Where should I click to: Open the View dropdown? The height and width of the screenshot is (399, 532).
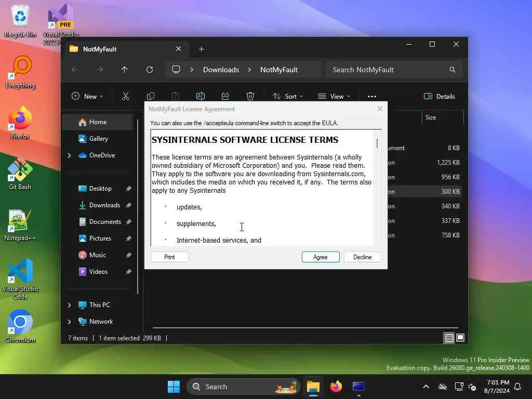click(334, 96)
